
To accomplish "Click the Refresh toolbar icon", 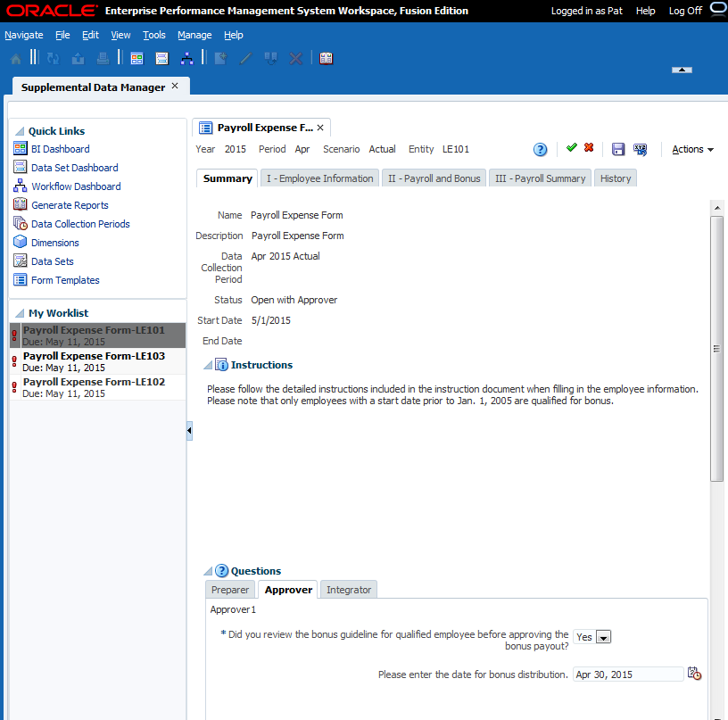I will [54, 59].
